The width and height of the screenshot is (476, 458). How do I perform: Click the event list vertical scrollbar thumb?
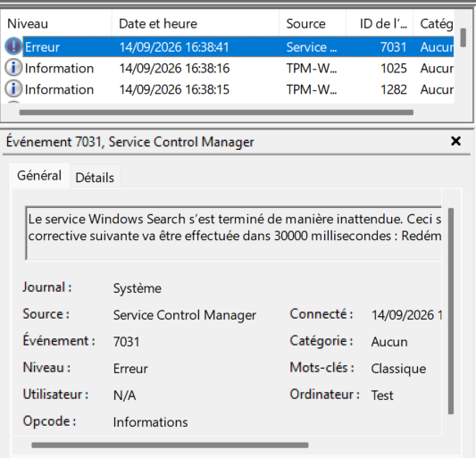(x=463, y=37)
